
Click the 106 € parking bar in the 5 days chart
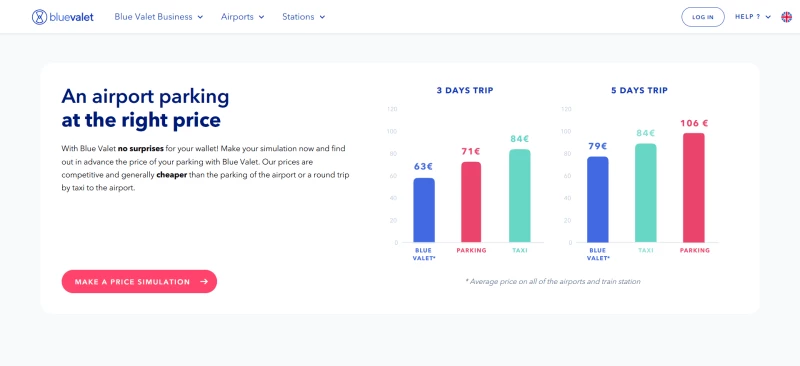tap(693, 188)
